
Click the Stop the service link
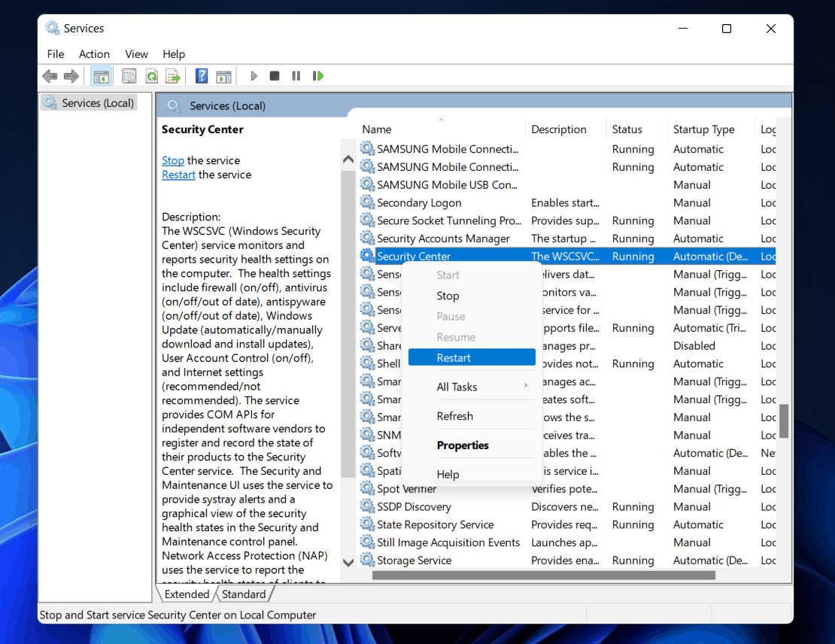tap(172, 160)
